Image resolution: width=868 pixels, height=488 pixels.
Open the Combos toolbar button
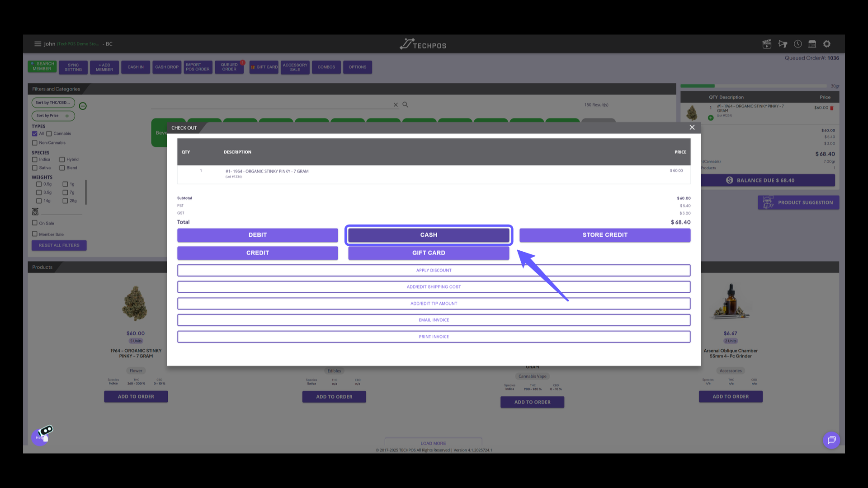coord(326,67)
